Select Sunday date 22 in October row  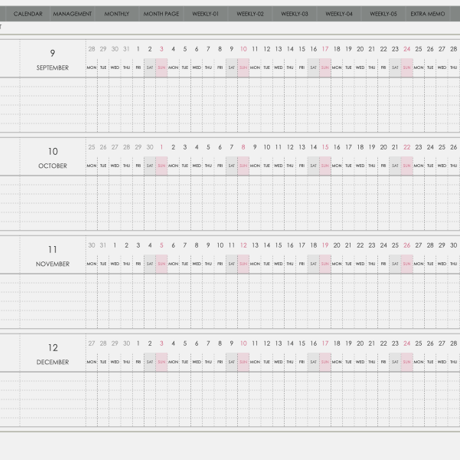tap(407, 147)
